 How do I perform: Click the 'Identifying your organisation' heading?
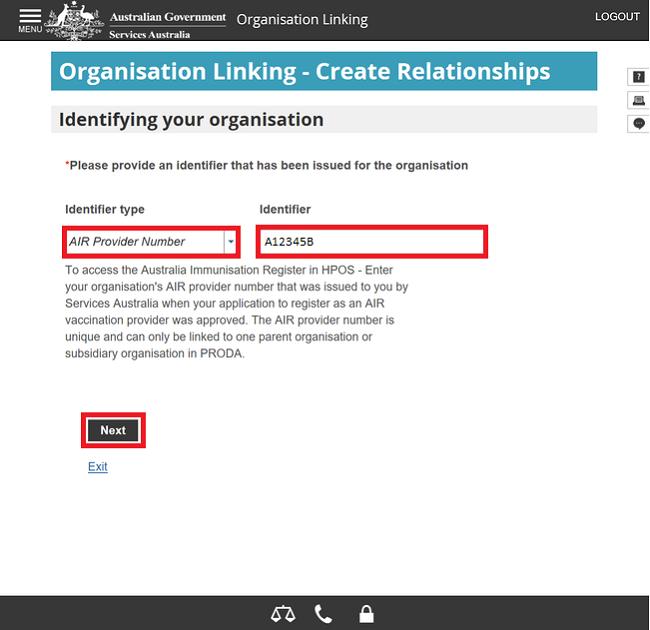[x=191, y=120]
